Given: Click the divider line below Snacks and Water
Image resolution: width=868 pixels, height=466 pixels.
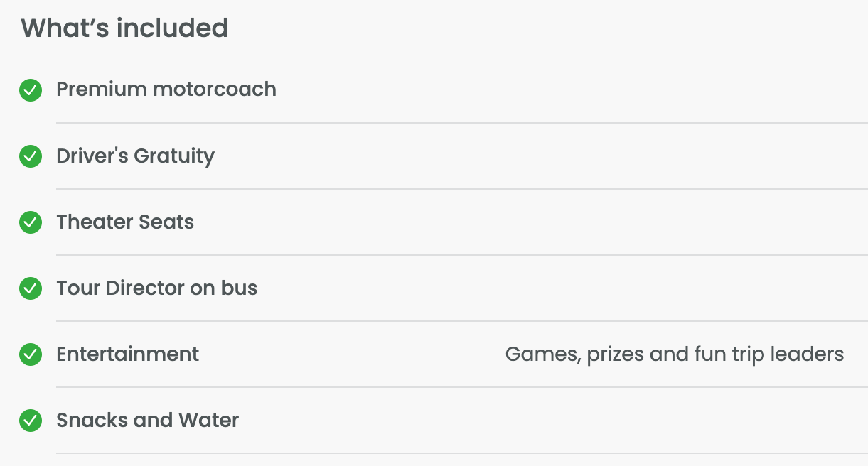Looking at the screenshot, I should (462, 453).
